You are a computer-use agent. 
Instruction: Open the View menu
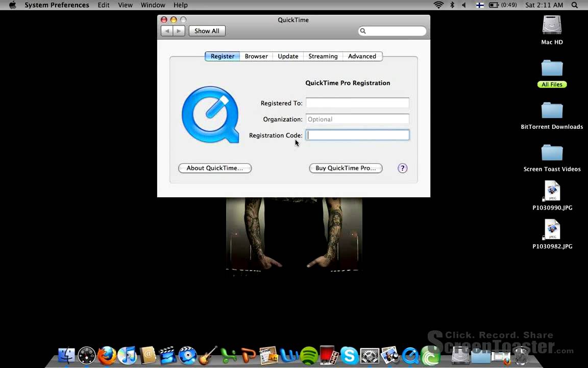pyautogui.click(x=125, y=5)
